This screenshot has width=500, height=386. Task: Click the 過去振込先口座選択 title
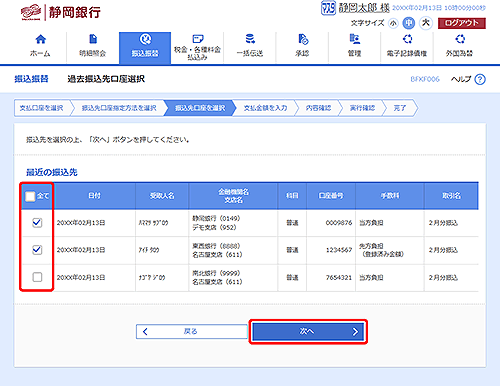click(x=106, y=79)
